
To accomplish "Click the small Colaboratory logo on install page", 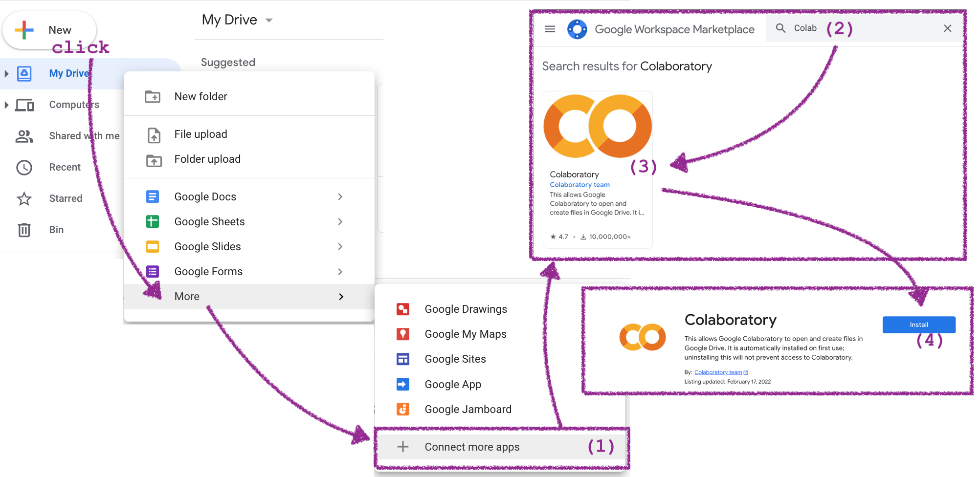I will click(x=643, y=337).
